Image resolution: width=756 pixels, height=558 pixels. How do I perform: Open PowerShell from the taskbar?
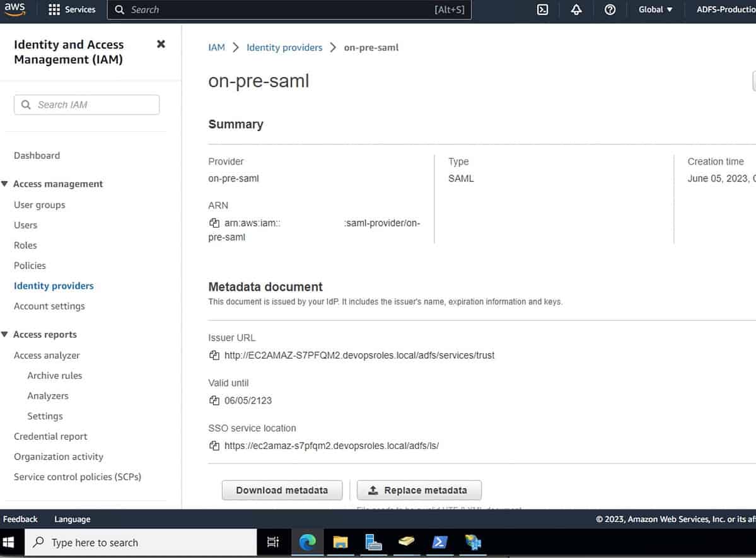click(x=439, y=542)
